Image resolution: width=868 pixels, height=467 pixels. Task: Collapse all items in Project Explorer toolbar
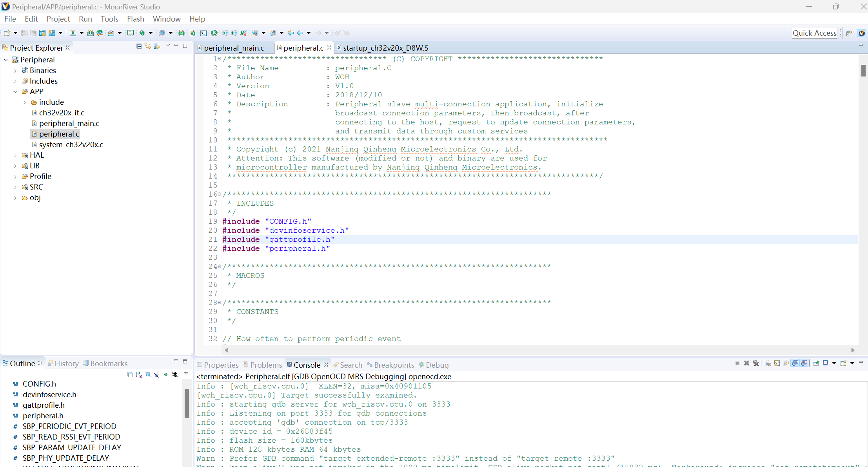[x=139, y=46]
